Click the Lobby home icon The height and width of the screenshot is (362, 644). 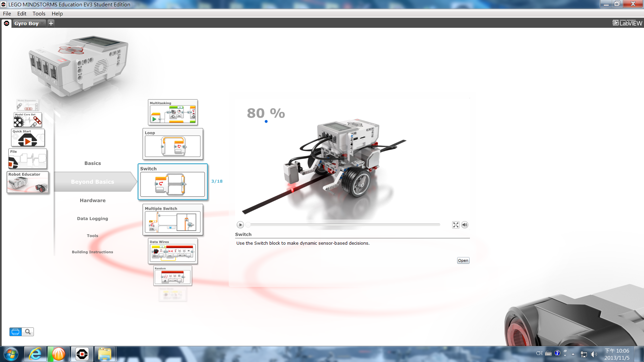click(6, 23)
